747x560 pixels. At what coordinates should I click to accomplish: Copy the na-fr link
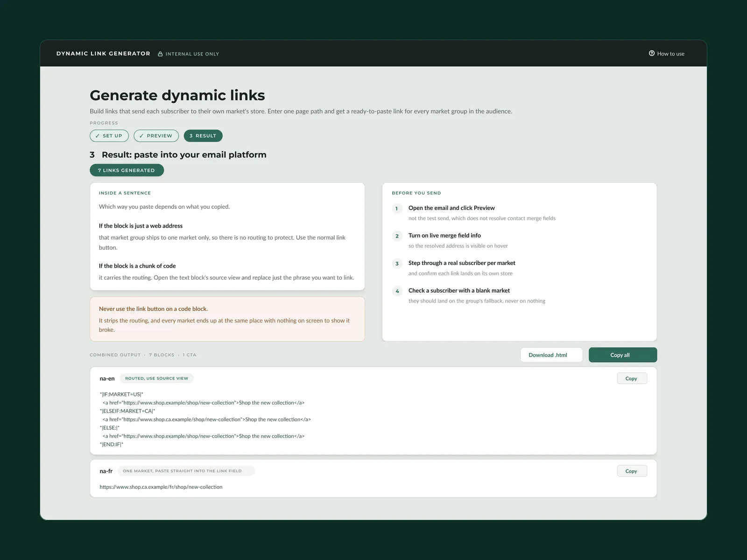click(632, 471)
